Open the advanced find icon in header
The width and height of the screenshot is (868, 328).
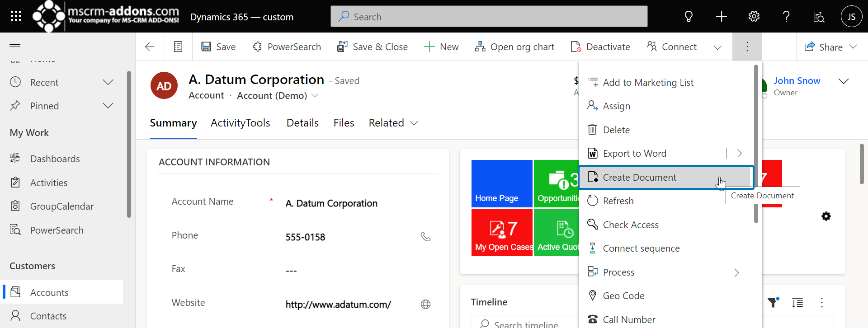tap(819, 17)
